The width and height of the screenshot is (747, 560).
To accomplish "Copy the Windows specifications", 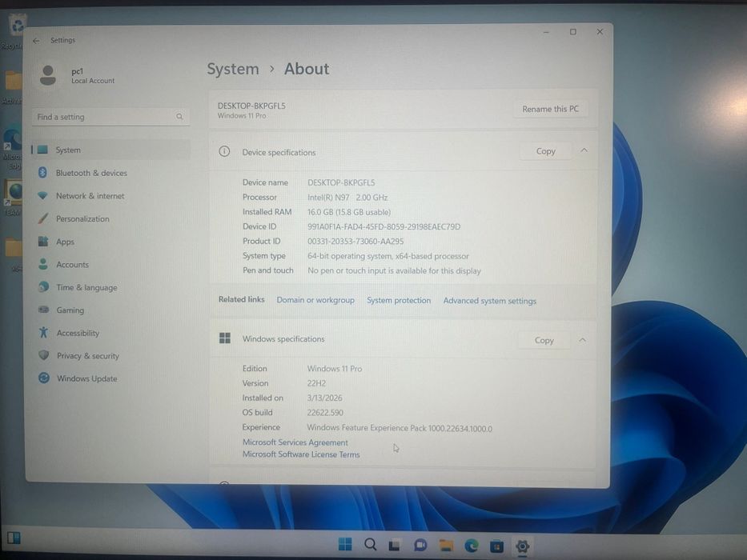I will [544, 340].
